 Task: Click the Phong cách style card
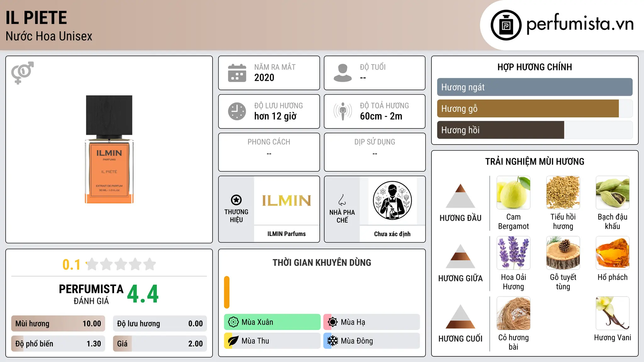point(269,152)
